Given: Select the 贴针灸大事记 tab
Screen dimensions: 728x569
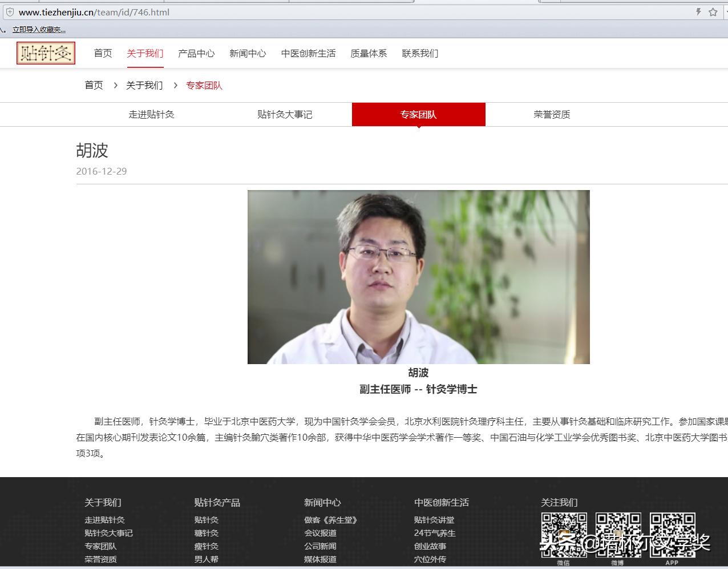Looking at the screenshot, I should [285, 114].
